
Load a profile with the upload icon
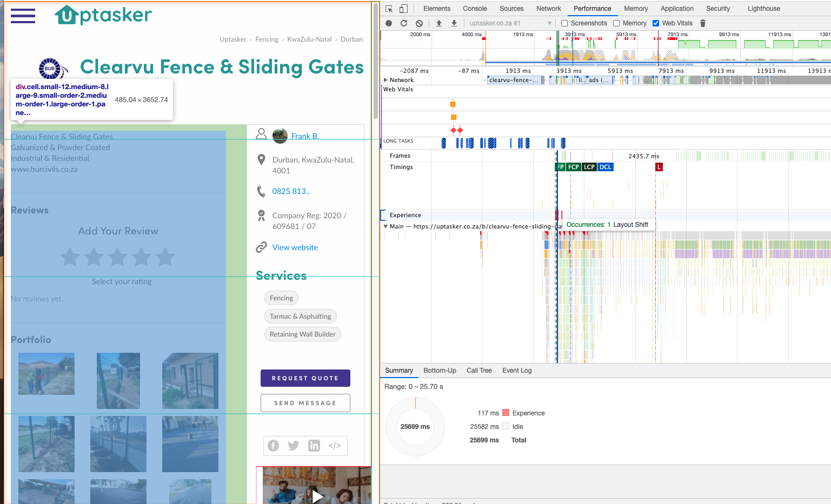point(439,23)
